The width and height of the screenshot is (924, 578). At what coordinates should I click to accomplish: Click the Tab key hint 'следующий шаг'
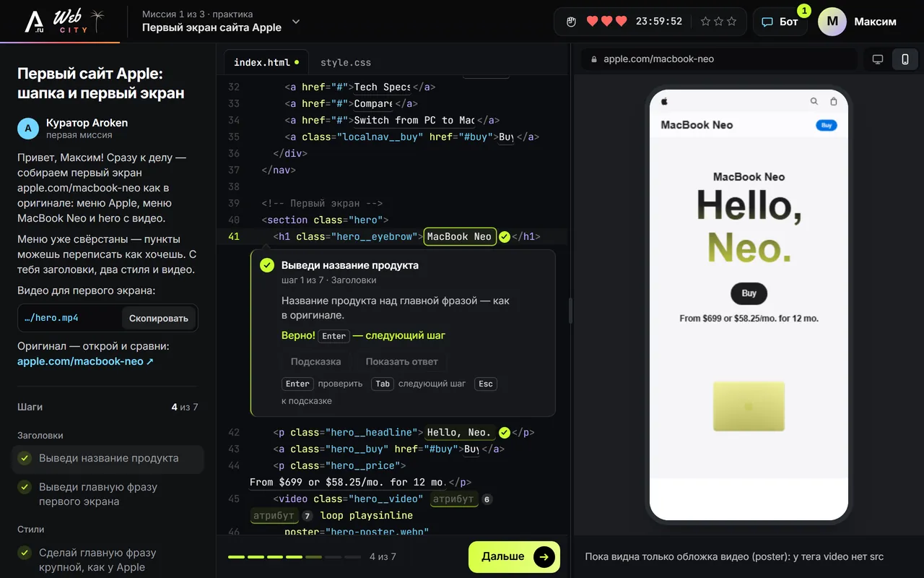point(383,384)
